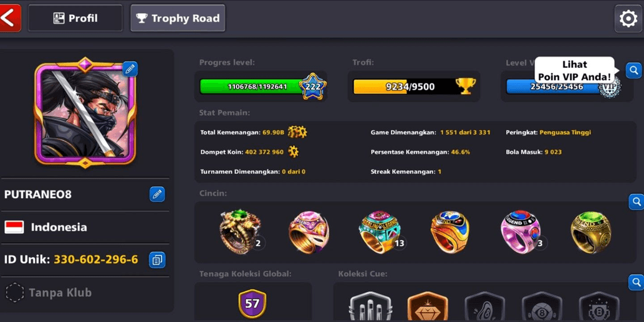The image size is (644, 322).
Task: Inspect cue collection with the magnifier icon
Action: [636, 283]
